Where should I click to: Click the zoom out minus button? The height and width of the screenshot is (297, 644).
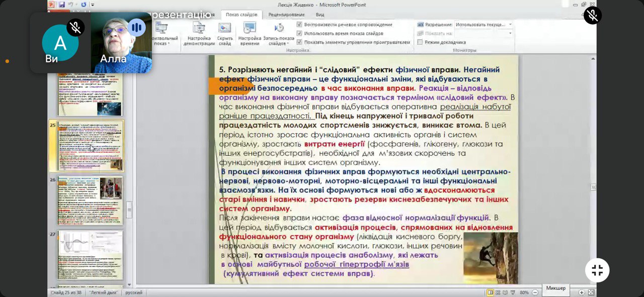coord(535,292)
